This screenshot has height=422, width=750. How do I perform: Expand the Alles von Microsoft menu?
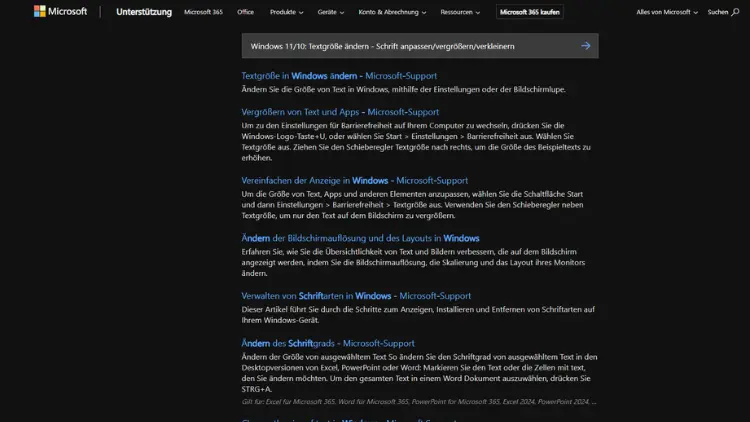pos(666,12)
